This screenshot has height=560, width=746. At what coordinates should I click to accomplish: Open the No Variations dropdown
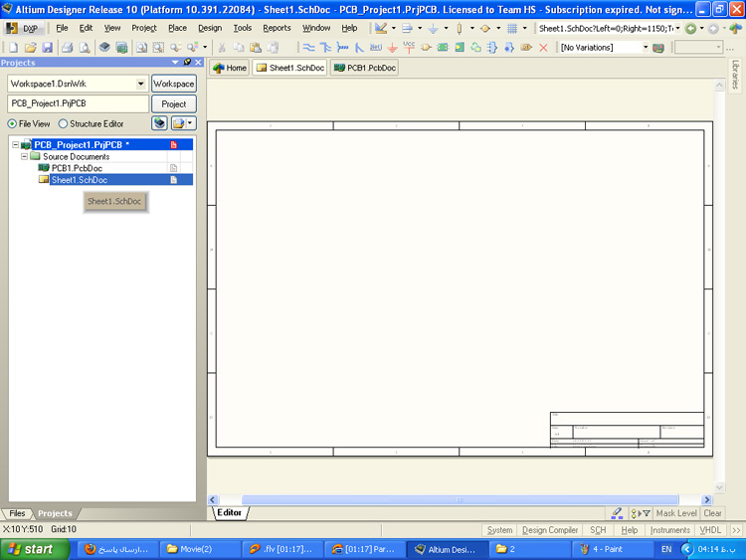pyautogui.click(x=645, y=48)
